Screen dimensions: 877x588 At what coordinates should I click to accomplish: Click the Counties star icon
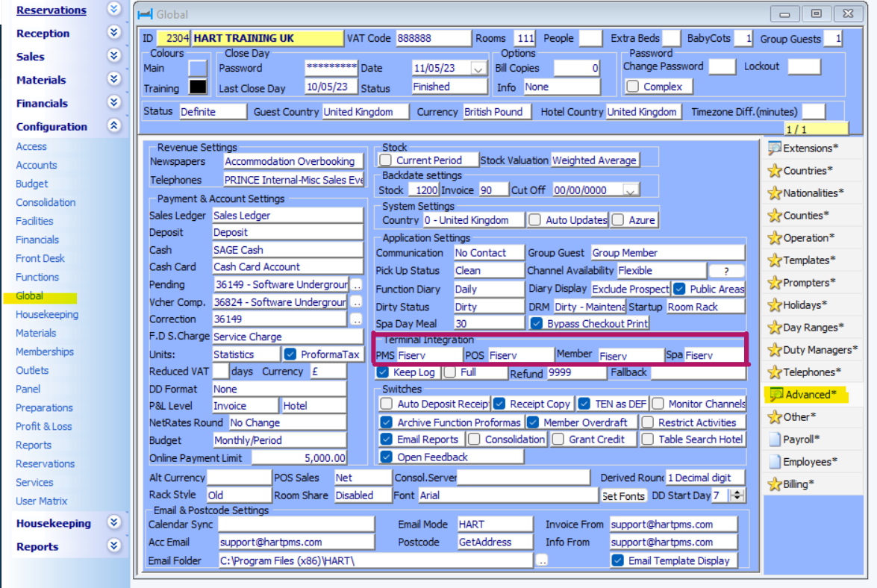click(775, 215)
